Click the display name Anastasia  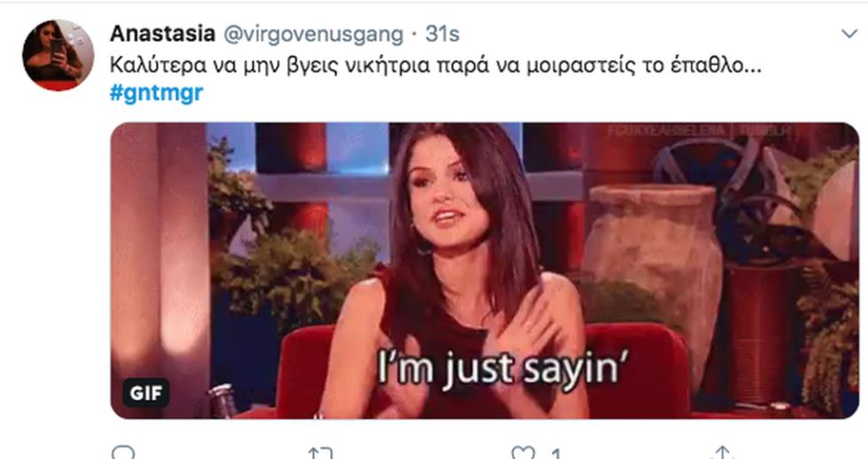[162, 34]
